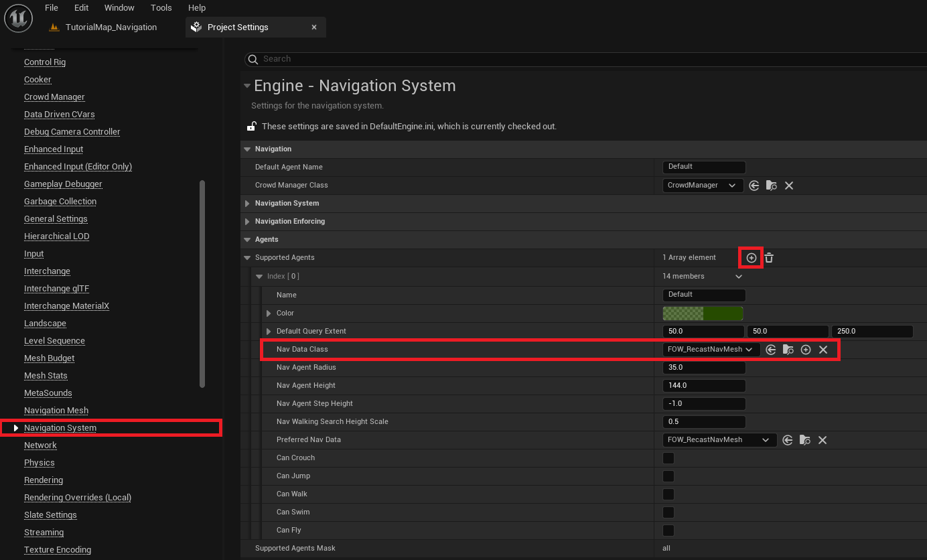
Task: Enable the Can Swim checkbox
Action: pyautogui.click(x=668, y=512)
